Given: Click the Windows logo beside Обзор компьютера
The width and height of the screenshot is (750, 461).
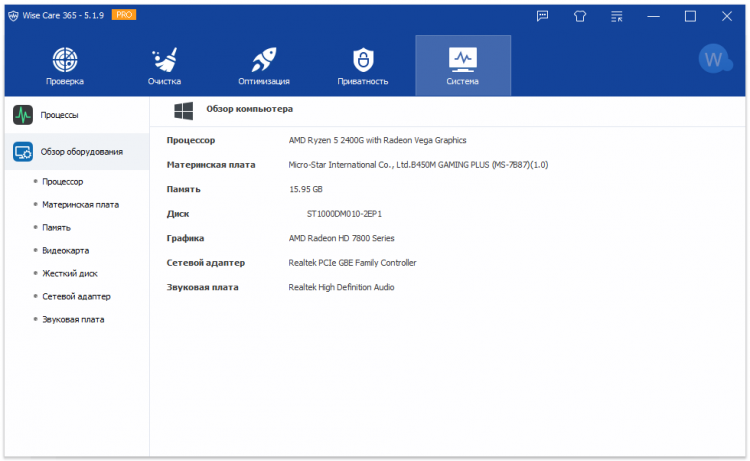Looking at the screenshot, I should pyautogui.click(x=184, y=111).
